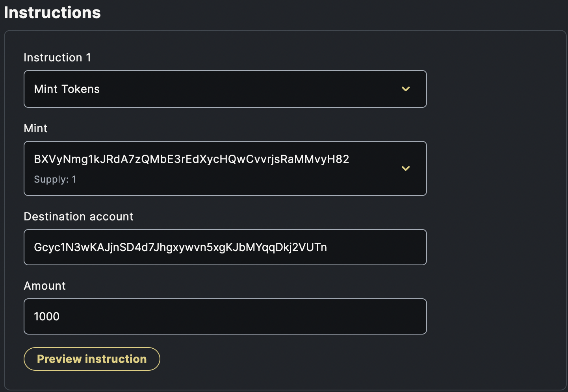Click the Instructions heading
Image resolution: width=568 pixels, height=392 pixels.
tap(52, 13)
